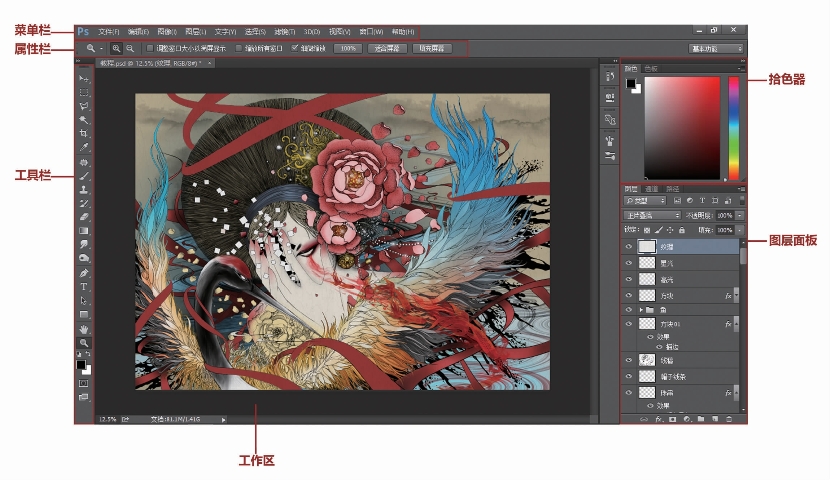The height and width of the screenshot is (480, 830).
Task: Expand the layer group folder triangle
Action: pos(641,310)
